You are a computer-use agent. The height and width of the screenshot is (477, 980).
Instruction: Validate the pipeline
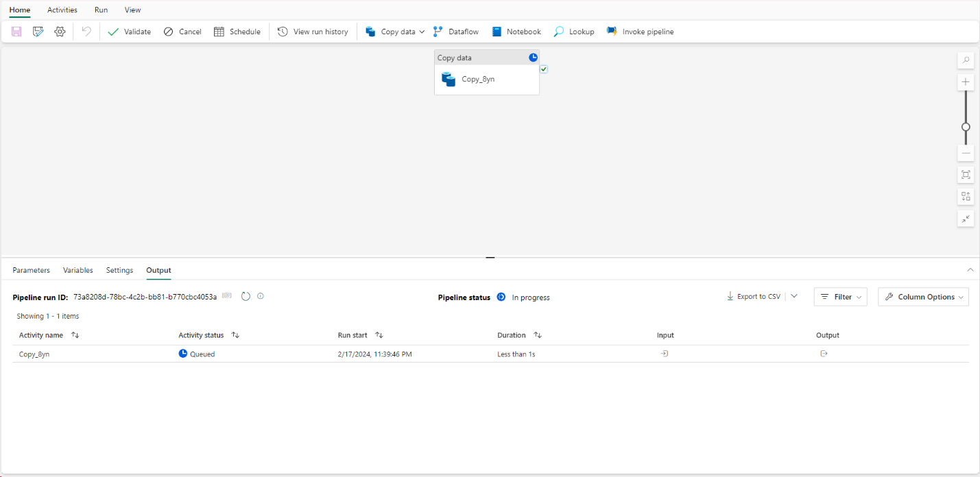point(130,32)
